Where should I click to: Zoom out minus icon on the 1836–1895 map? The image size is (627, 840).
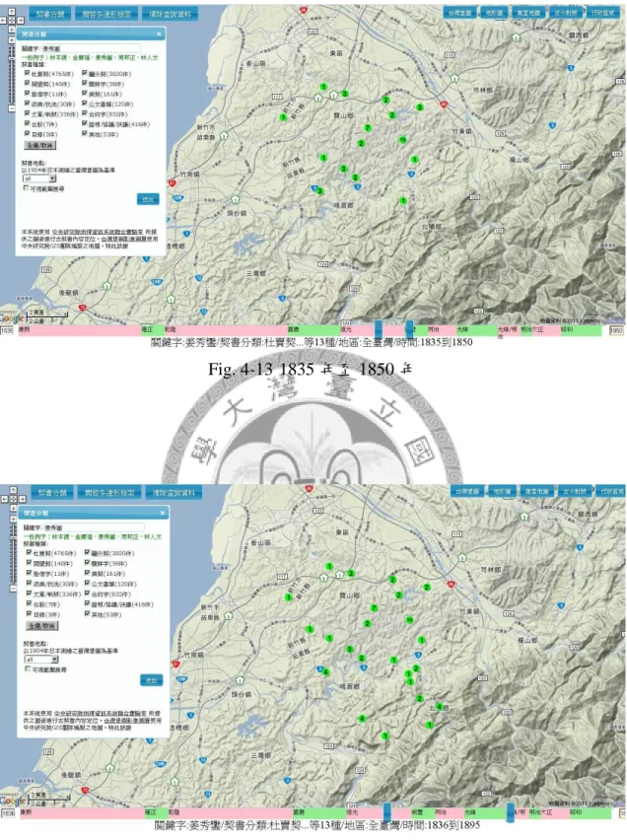13,589
